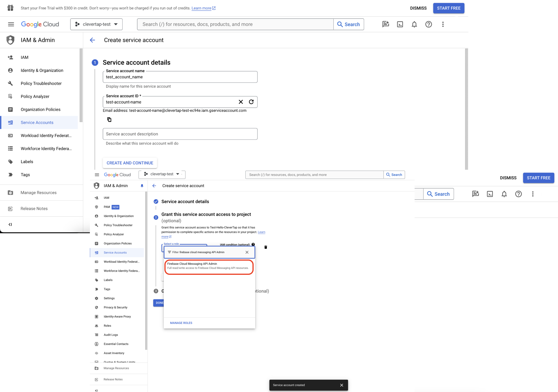Open Organization Policies in the upper sidebar
Screen dimensions: 558x392
click(39, 109)
